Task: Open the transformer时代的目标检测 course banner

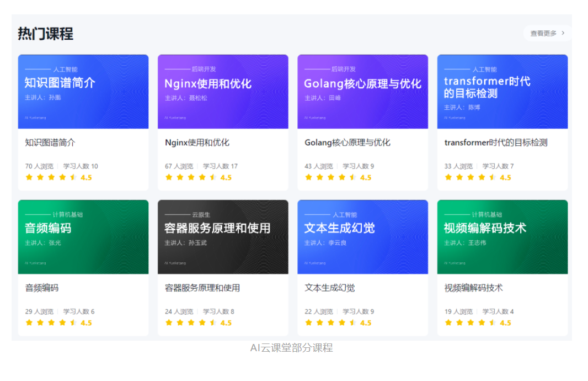Action: pyautogui.click(x=502, y=92)
